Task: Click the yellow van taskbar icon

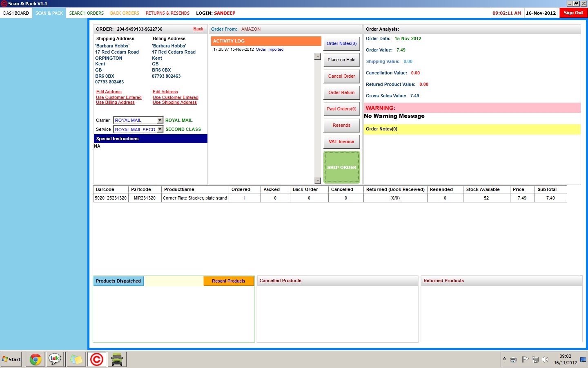Action: [x=117, y=359]
